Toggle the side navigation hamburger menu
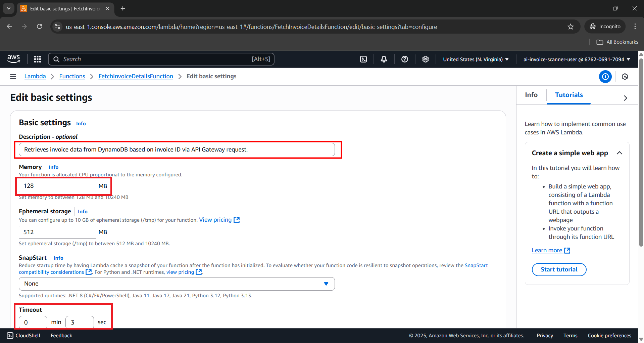644x343 pixels. [13, 77]
